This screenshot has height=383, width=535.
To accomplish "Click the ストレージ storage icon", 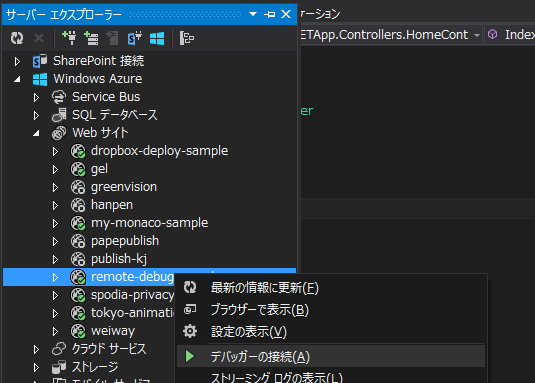I will coord(59,367).
